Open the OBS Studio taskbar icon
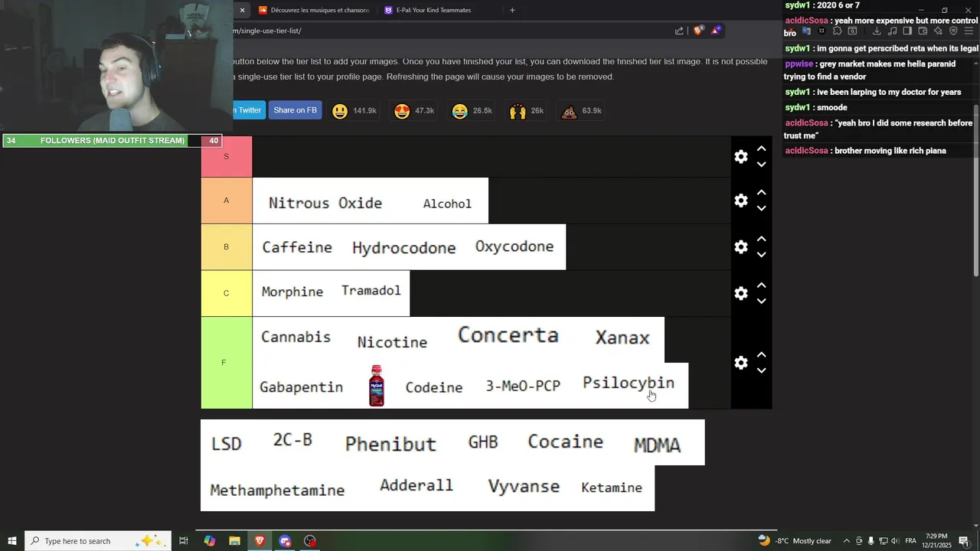The width and height of the screenshot is (980, 551). (310, 541)
